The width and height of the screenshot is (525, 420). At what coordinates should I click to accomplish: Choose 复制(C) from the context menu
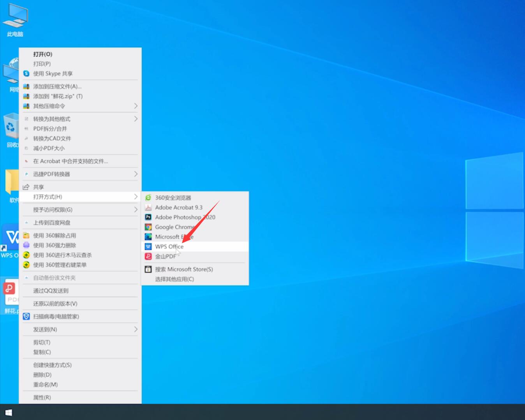(x=80, y=352)
